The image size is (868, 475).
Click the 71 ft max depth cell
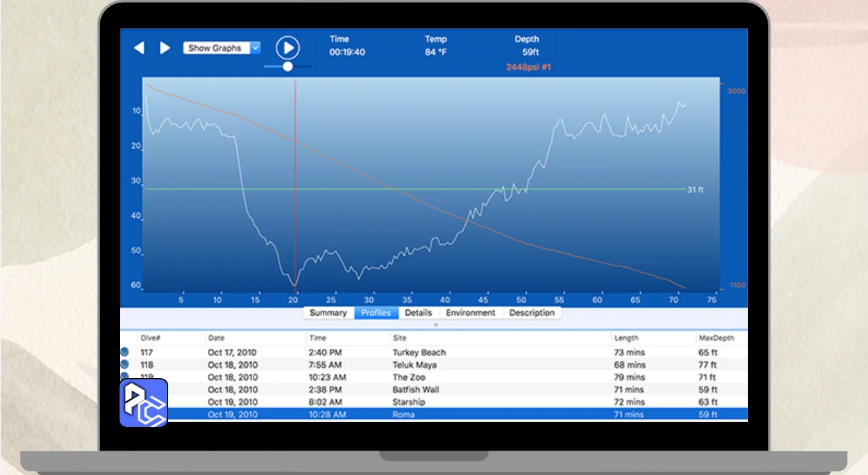click(708, 377)
